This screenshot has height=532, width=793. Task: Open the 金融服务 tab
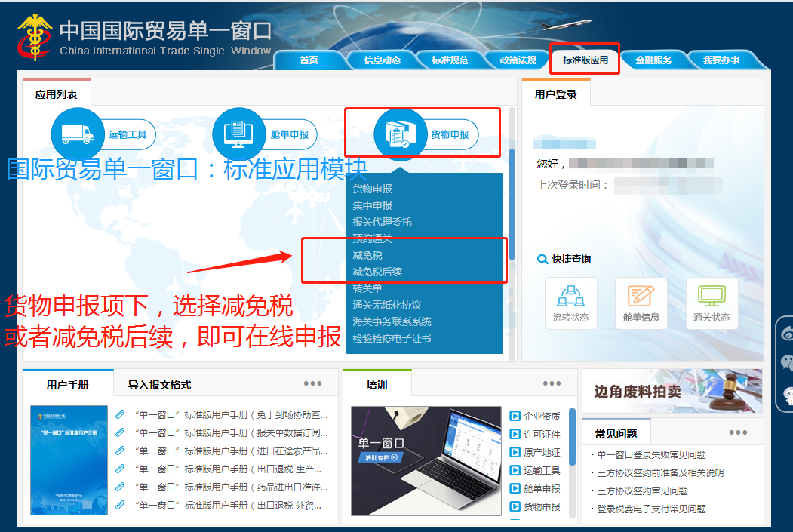(653, 60)
